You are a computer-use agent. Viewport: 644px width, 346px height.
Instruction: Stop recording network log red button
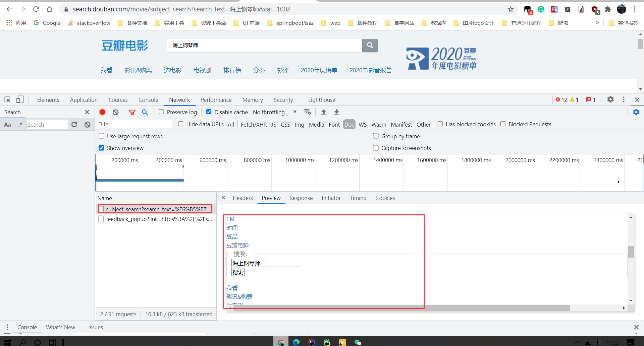click(102, 112)
